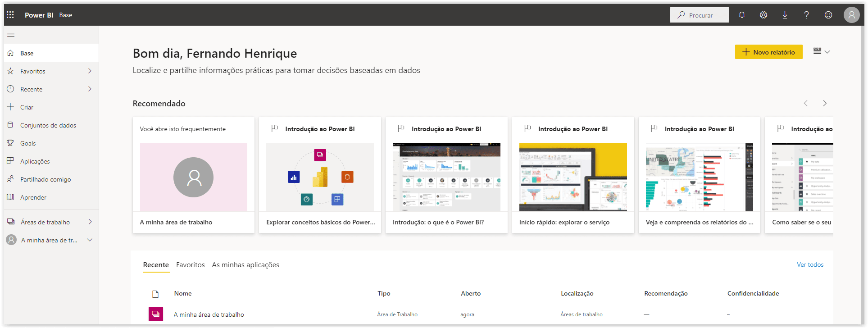The image size is (868, 328).
Task: Click the Localização column header
Action: coord(577,293)
